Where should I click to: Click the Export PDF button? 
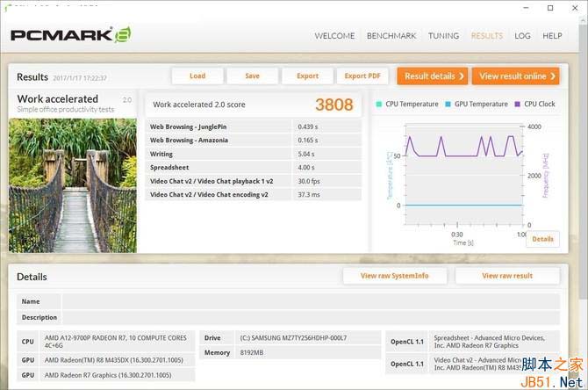click(362, 76)
